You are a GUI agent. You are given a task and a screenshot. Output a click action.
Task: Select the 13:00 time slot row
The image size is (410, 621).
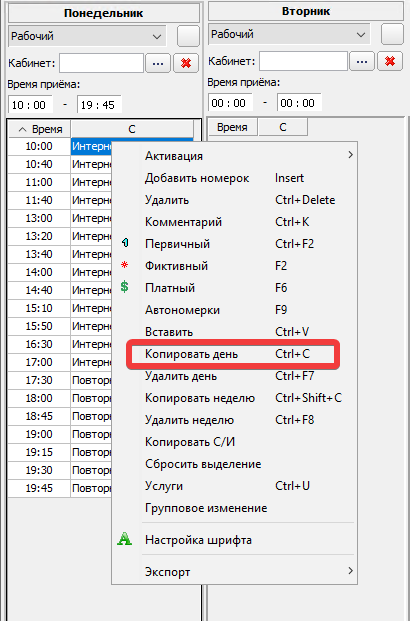click(x=39, y=218)
